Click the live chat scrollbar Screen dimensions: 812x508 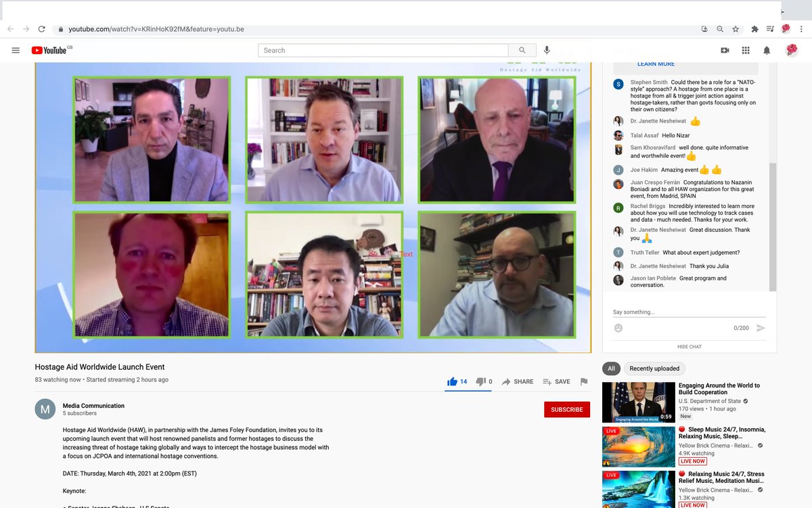point(773,227)
